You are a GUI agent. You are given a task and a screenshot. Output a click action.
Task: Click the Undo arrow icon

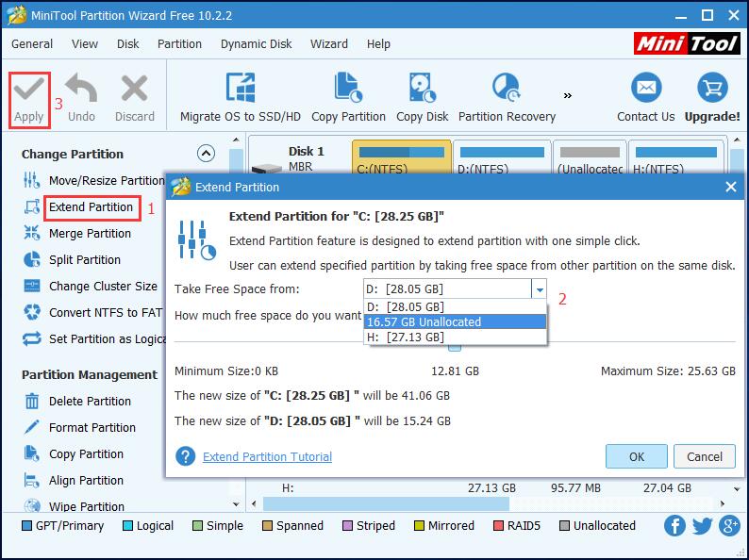81,89
